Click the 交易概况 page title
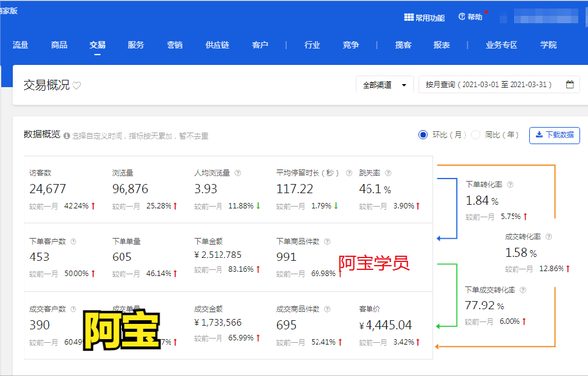This screenshot has width=588, height=376. (47, 85)
